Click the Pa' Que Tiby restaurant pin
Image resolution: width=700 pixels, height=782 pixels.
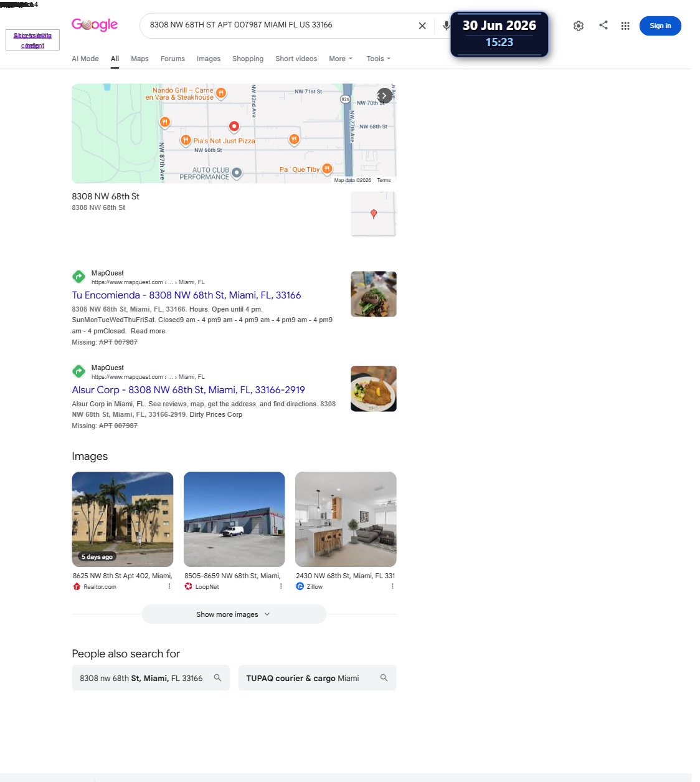click(x=327, y=169)
